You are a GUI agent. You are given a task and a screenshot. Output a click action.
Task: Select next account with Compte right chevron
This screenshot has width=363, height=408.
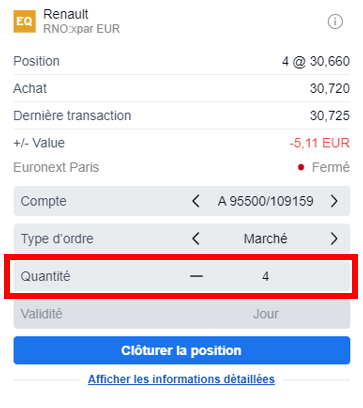point(334,201)
